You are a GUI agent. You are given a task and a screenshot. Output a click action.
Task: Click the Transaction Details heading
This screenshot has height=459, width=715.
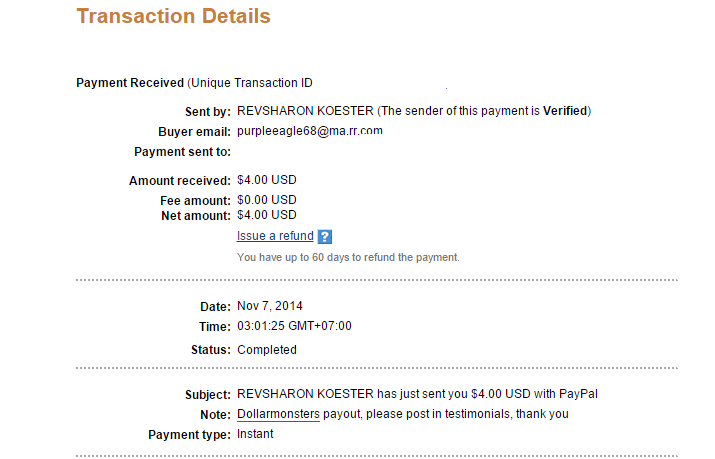pyautogui.click(x=173, y=16)
